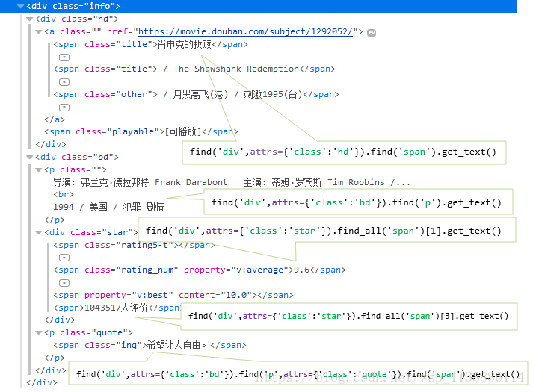This screenshot has width=533, height=392.
Task: Select the span property="v:best" row
Action: point(173,295)
